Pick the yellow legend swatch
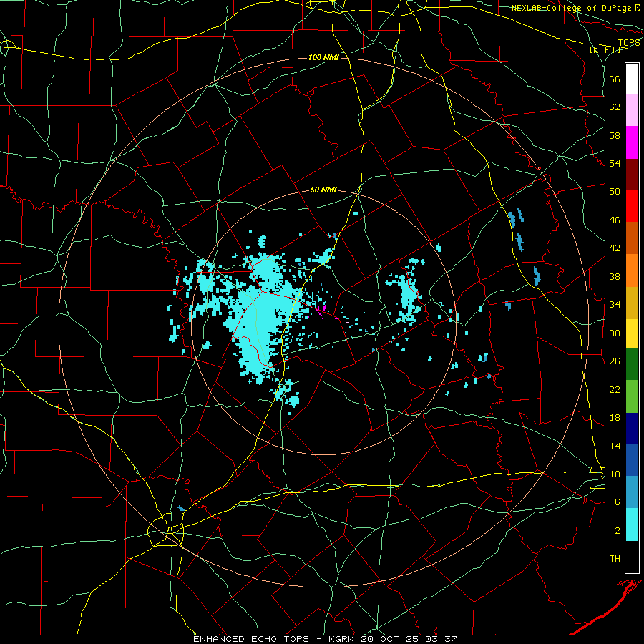This screenshot has width=644, height=644. 632,333
